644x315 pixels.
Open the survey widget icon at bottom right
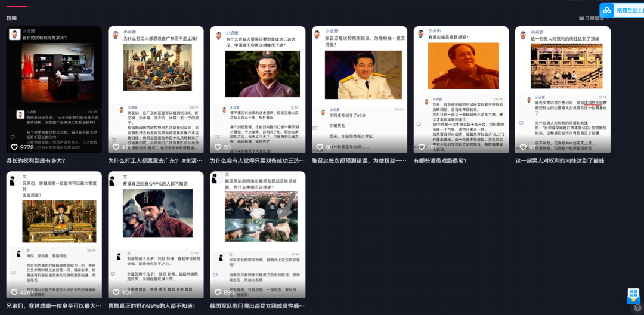[634, 296]
